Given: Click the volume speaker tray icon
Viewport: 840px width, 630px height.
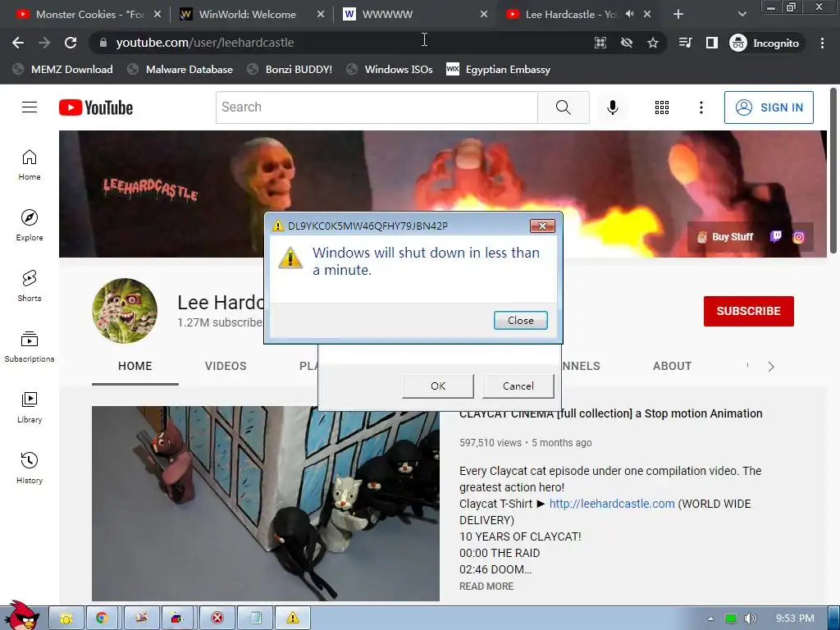Looking at the screenshot, I should point(750,619).
